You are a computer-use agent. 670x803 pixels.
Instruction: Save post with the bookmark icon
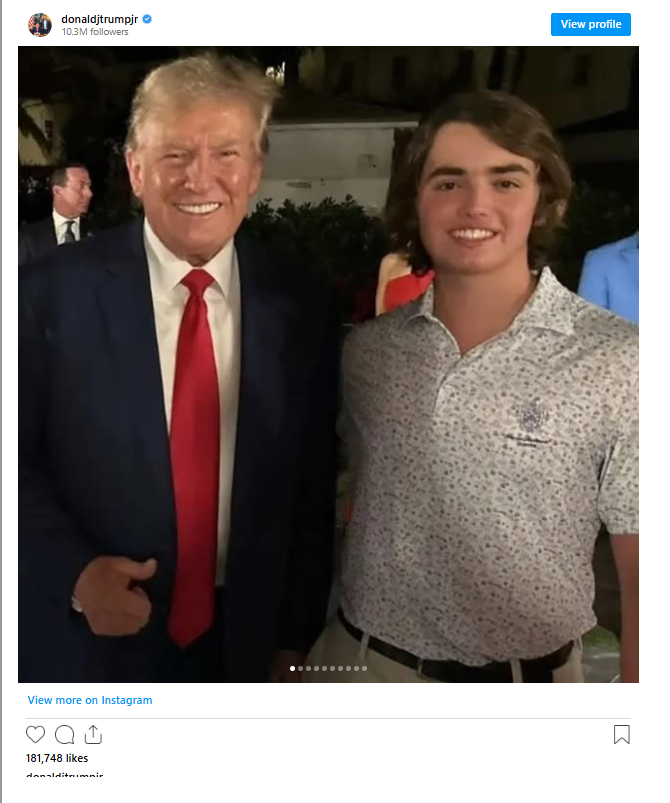(621, 735)
